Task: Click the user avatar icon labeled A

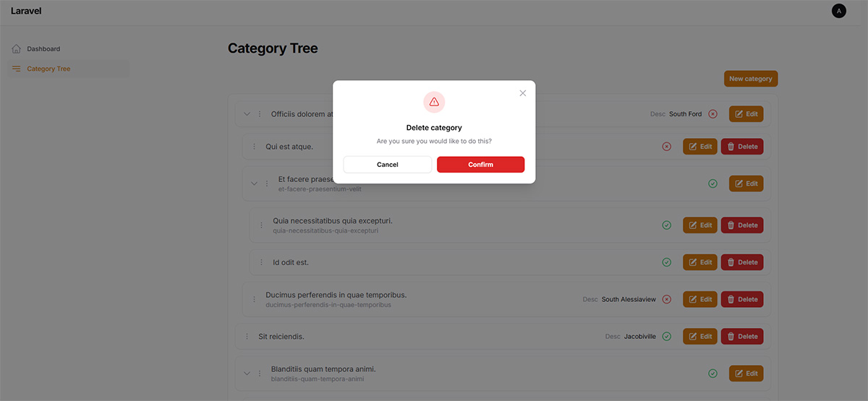Action: (839, 11)
